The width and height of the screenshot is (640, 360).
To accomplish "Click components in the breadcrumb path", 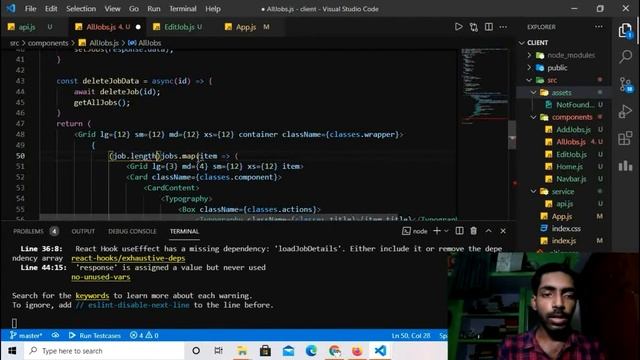I will (x=48, y=43).
